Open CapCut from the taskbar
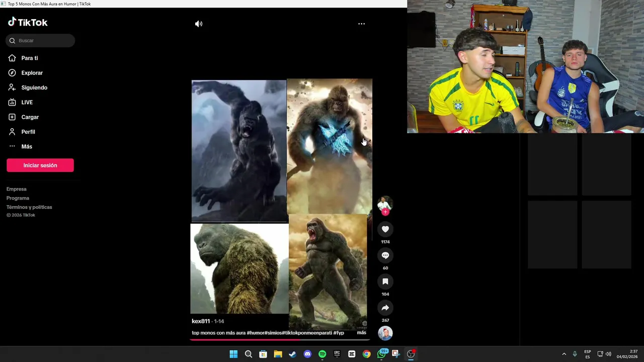 (352, 354)
